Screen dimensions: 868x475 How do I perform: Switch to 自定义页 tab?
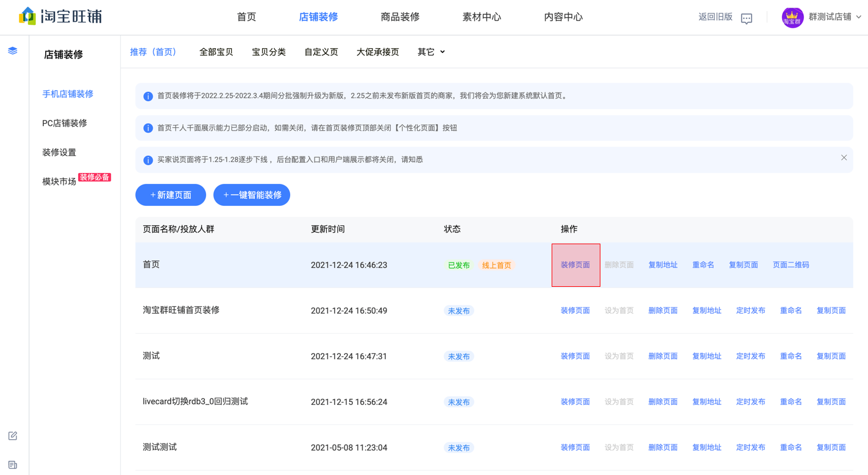point(321,52)
